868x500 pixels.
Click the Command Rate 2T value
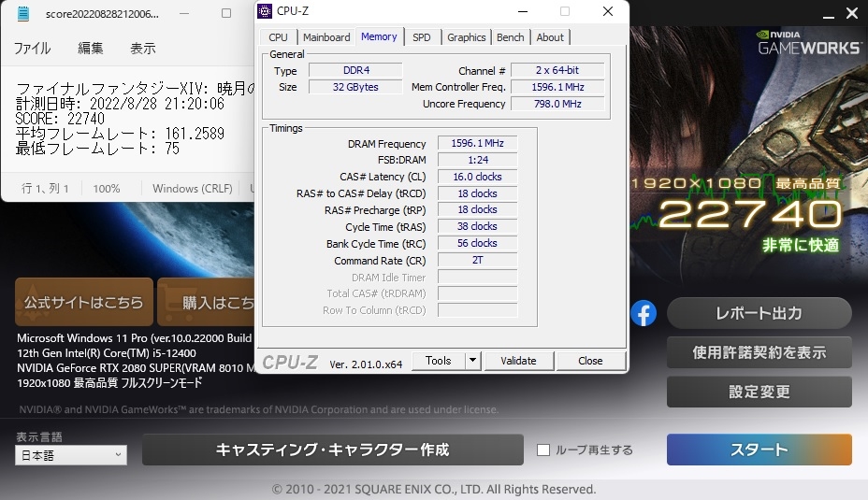(477, 260)
